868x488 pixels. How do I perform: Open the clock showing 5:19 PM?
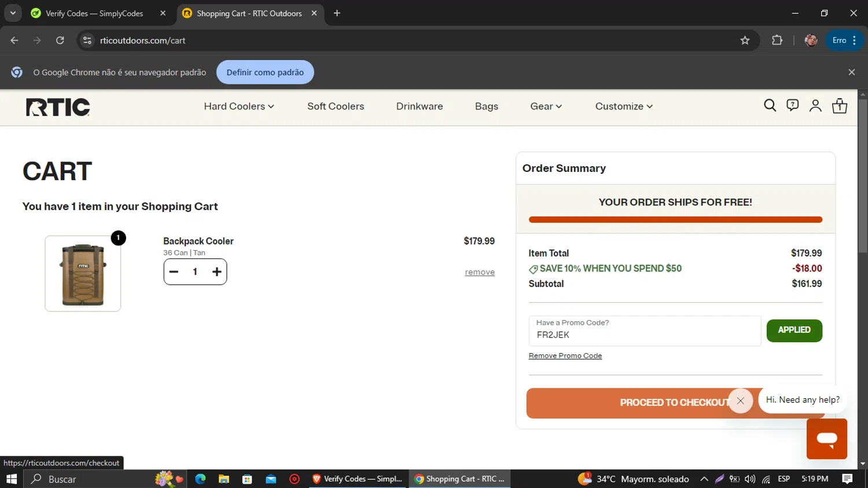(815, 479)
